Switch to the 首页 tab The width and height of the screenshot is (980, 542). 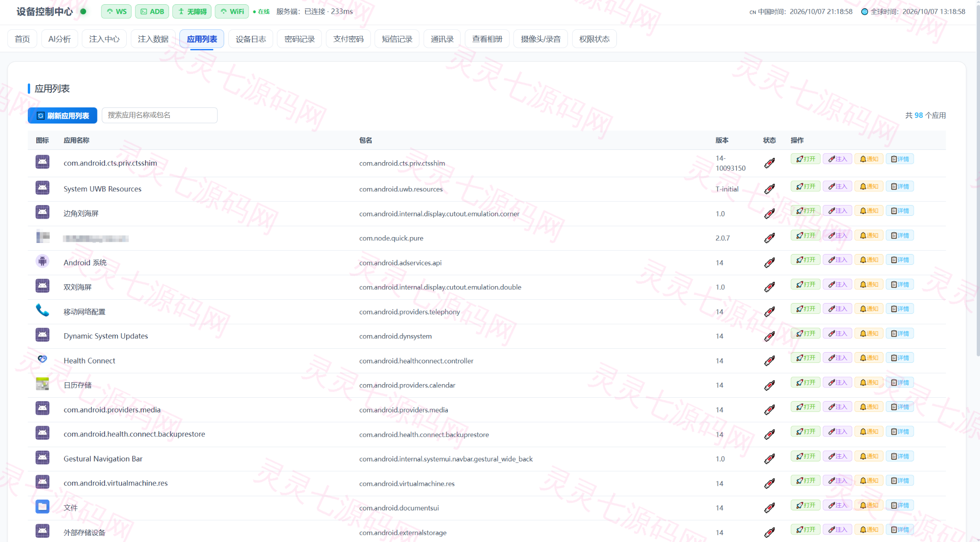[22, 39]
